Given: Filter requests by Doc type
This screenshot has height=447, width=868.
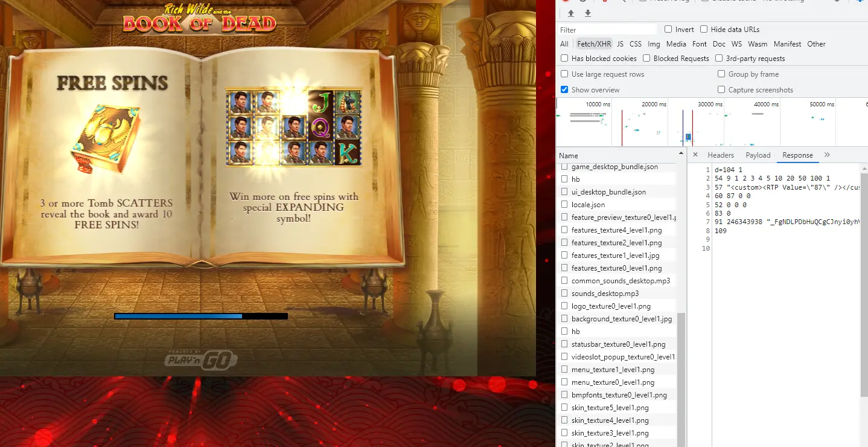Looking at the screenshot, I should click(719, 44).
